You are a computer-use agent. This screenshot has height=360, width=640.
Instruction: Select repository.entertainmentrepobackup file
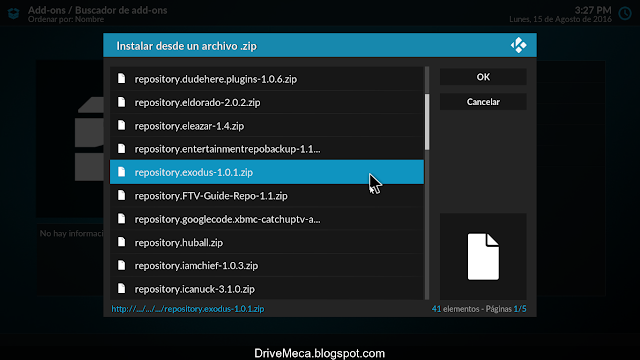267,149
